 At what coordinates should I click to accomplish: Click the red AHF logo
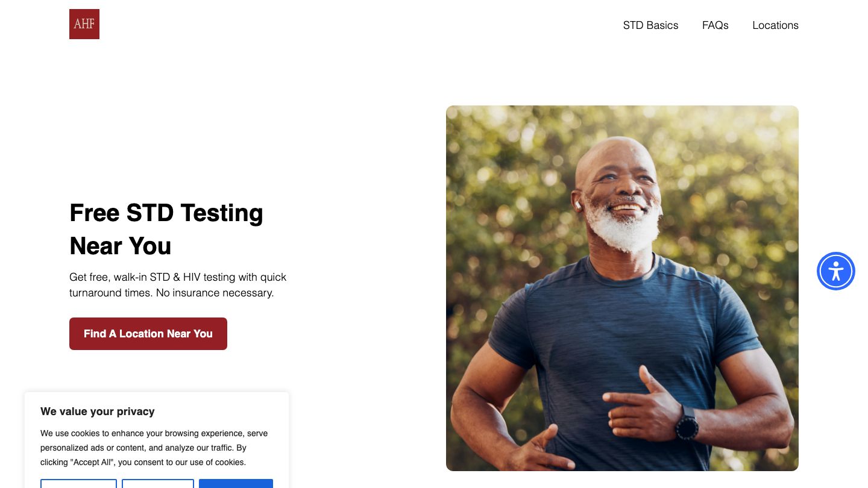(x=84, y=24)
